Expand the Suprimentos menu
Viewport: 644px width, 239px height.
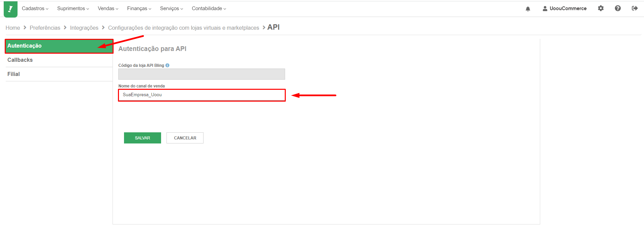pos(73,8)
